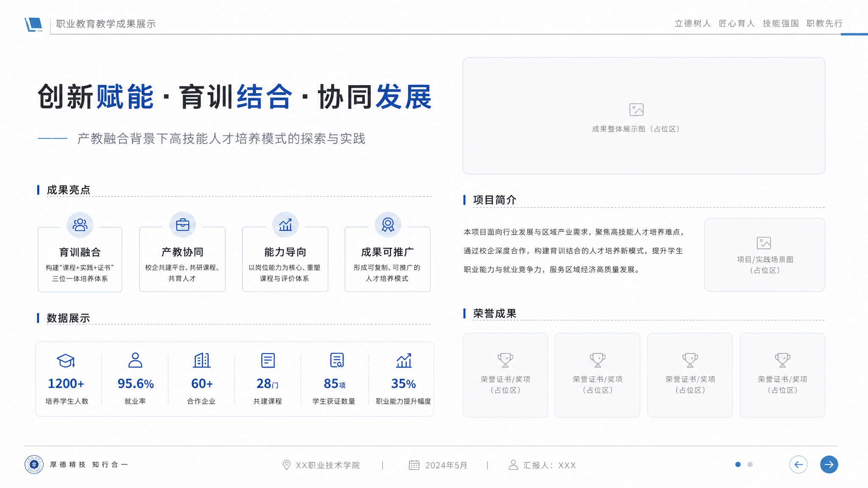868x488 pixels.
Task: Click the main title 创新赋能·育训结合·协同发展
Action: [x=235, y=97]
